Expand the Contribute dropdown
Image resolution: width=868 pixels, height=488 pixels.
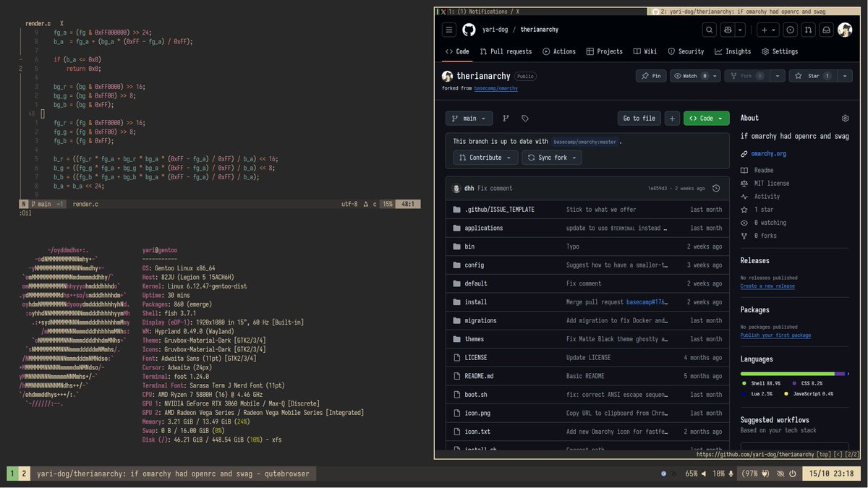(x=485, y=158)
